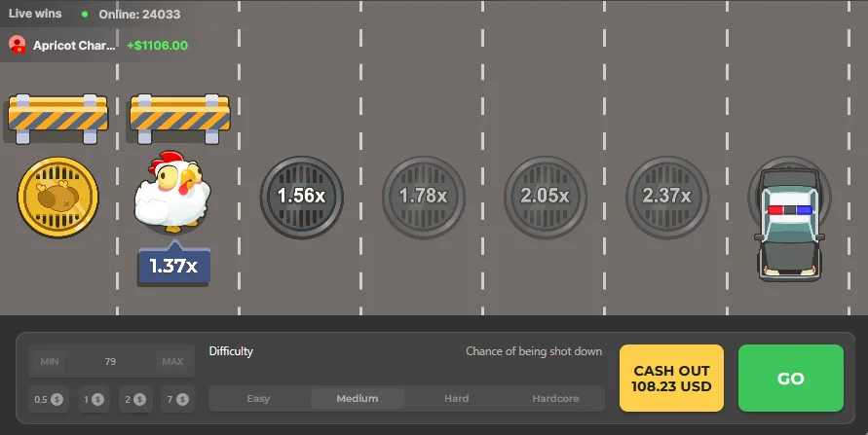Pick the 7 dollar bet chip

[177, 399]
